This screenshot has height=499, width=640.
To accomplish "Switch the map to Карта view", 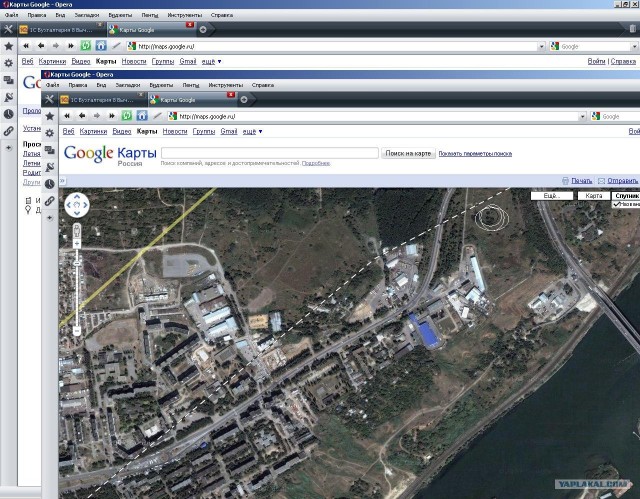I will click(594, 196).
